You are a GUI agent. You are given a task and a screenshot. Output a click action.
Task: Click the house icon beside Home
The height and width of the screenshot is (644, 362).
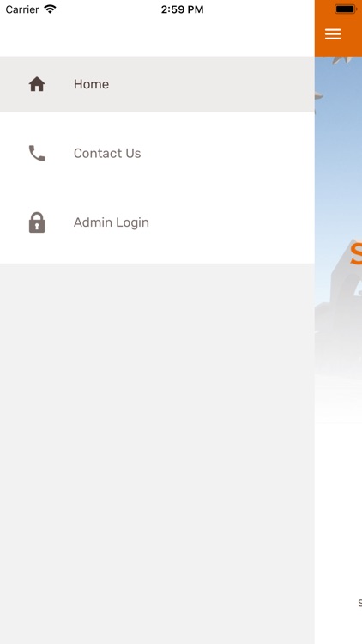[x=37, y=84]
